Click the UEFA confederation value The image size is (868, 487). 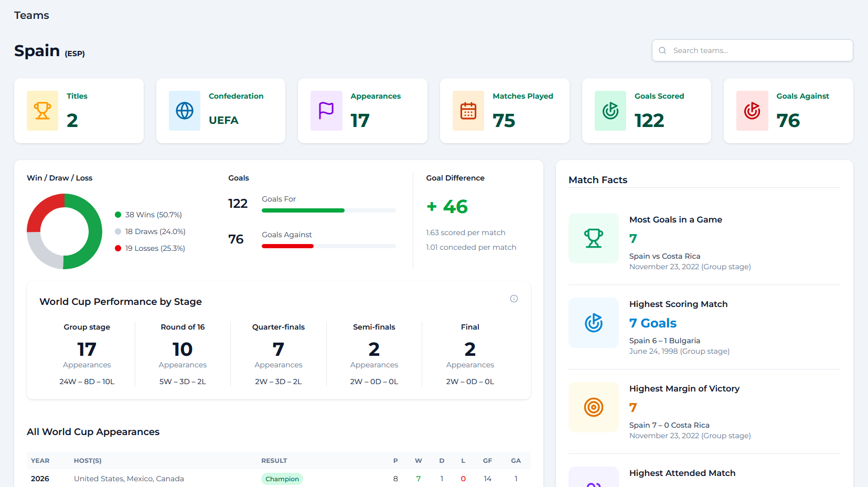tap(223, 120)
